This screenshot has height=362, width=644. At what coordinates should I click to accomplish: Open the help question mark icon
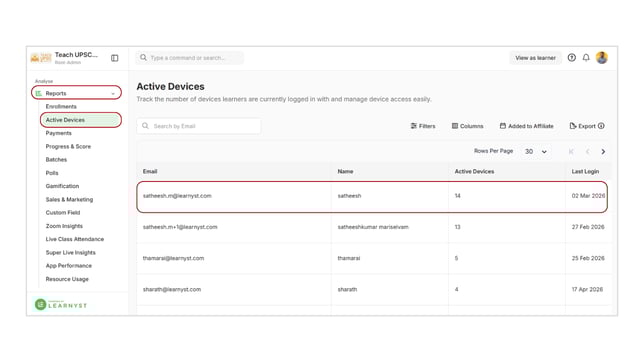(572, 58)
